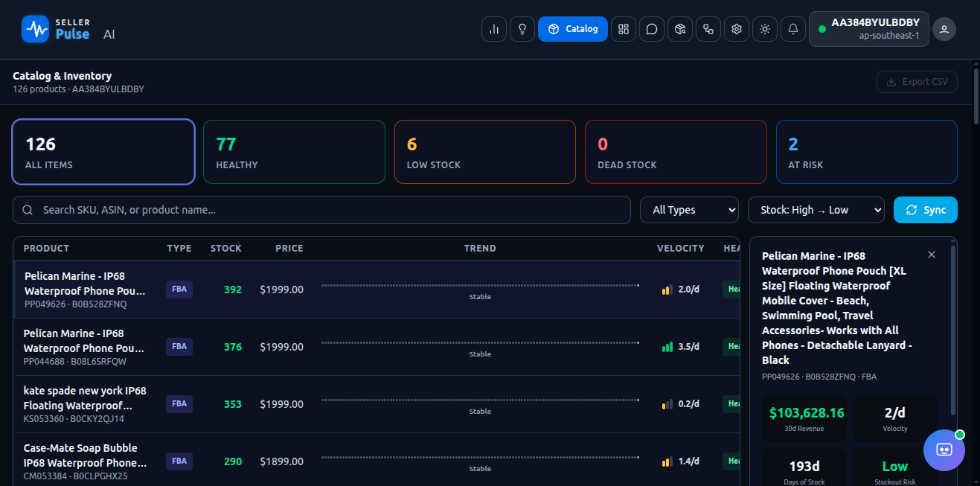Click the Type column header
Viewport: 980px width, 486px height.
(x=179, y=249)
